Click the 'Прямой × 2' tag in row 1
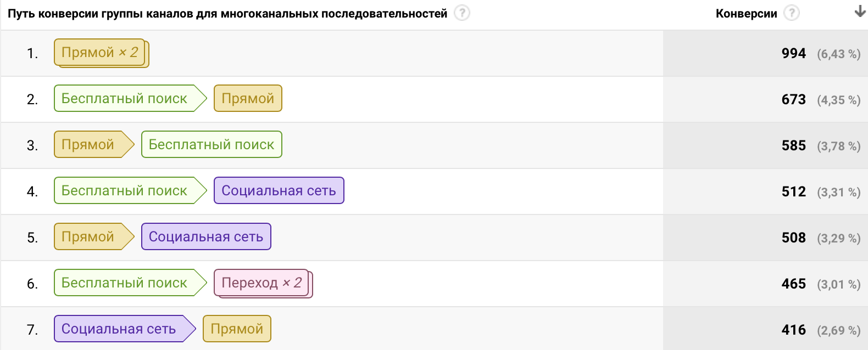The height and width of the screenshot is (350, 868). point(100,53)
